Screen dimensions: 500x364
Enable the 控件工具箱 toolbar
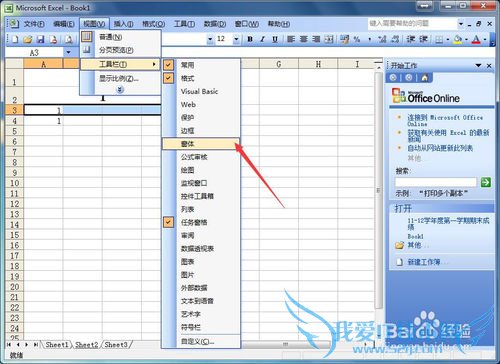pyautogui.click(x=201, y=196)
